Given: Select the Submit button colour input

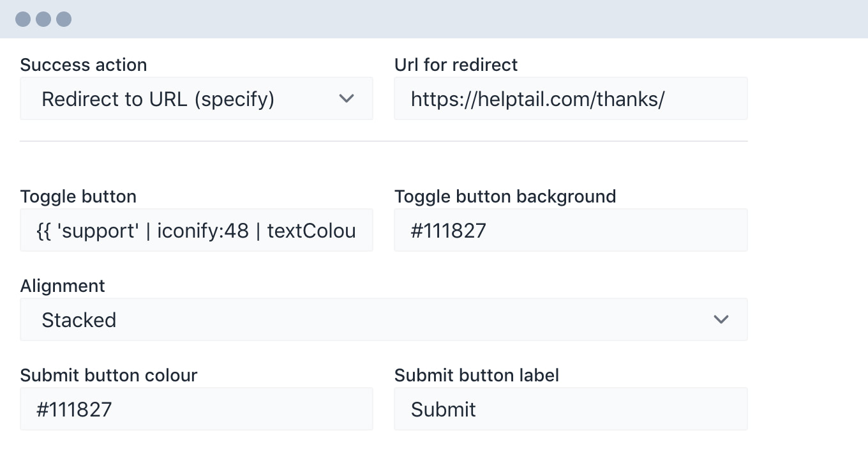Looking at the screenshot, I should [x=197, y=409].
